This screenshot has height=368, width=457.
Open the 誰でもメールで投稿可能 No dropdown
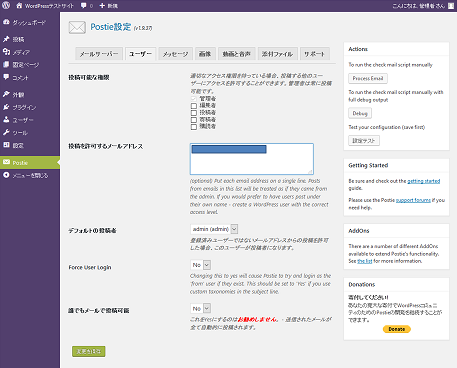[x=200, y=309]
